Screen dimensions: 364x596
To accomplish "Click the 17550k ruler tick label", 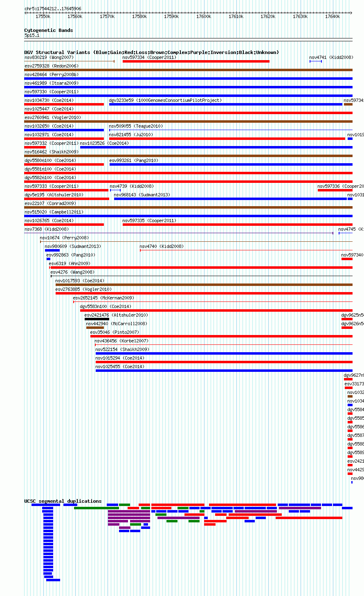I will pyautogui.click(x=43, y=16).
